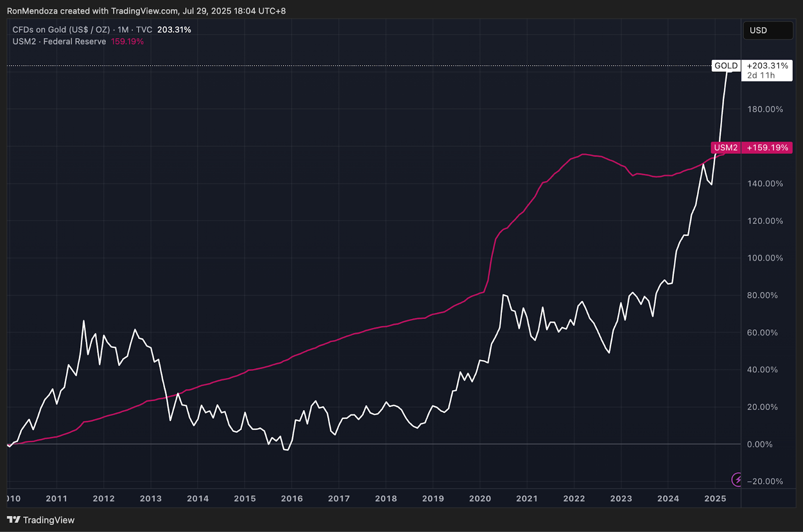Click the CFDs on Gold legend title
803x532 pixels.
point(82,30)
